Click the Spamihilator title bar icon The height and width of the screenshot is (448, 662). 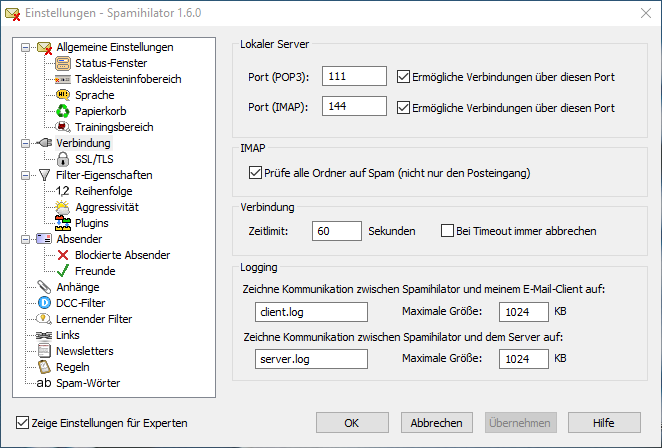point(13,14)
